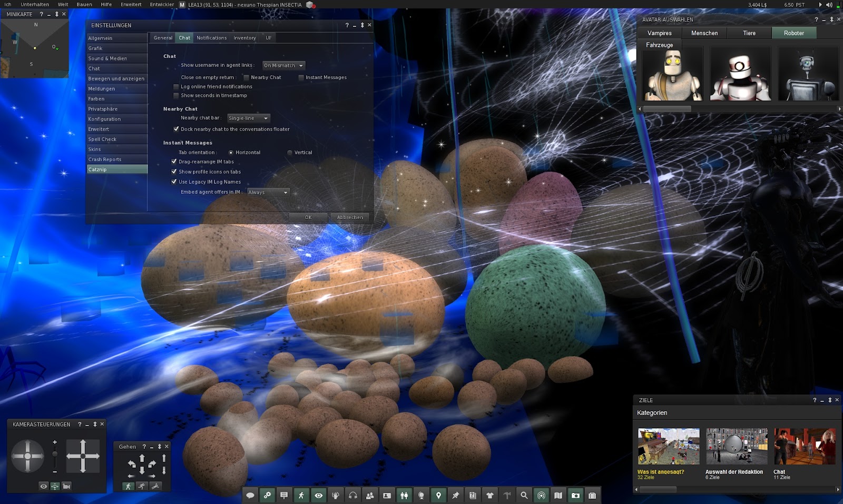The width and height of the screenshot is (843, 504).
Task: Select the Roboter category in Avatar Auswählen
Action: 793,33
